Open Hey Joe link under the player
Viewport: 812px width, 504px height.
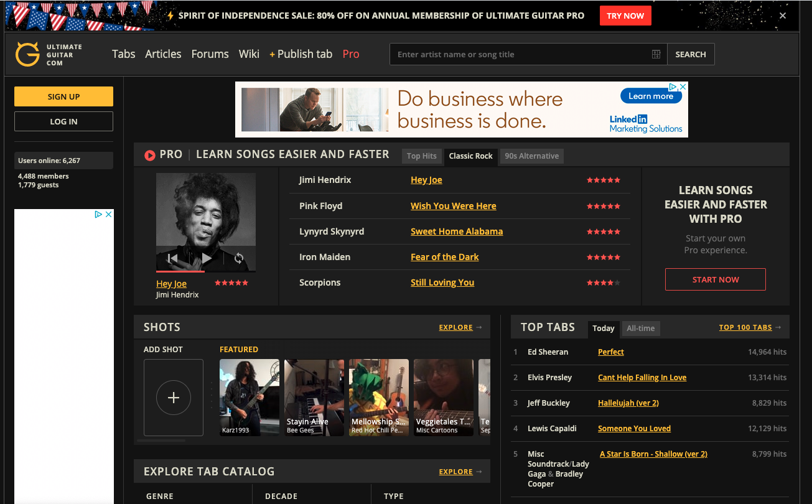(x=171, y=284)
